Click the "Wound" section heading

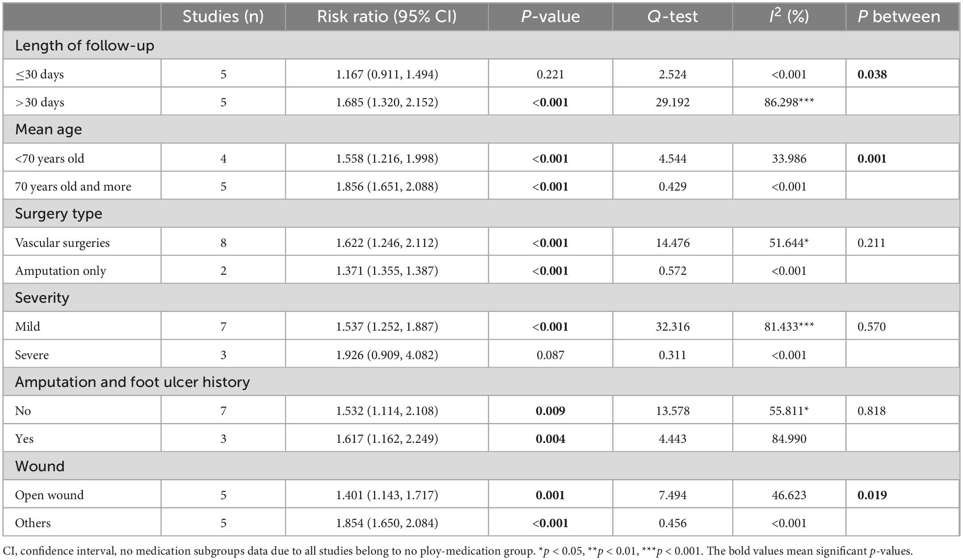[40, 466]
